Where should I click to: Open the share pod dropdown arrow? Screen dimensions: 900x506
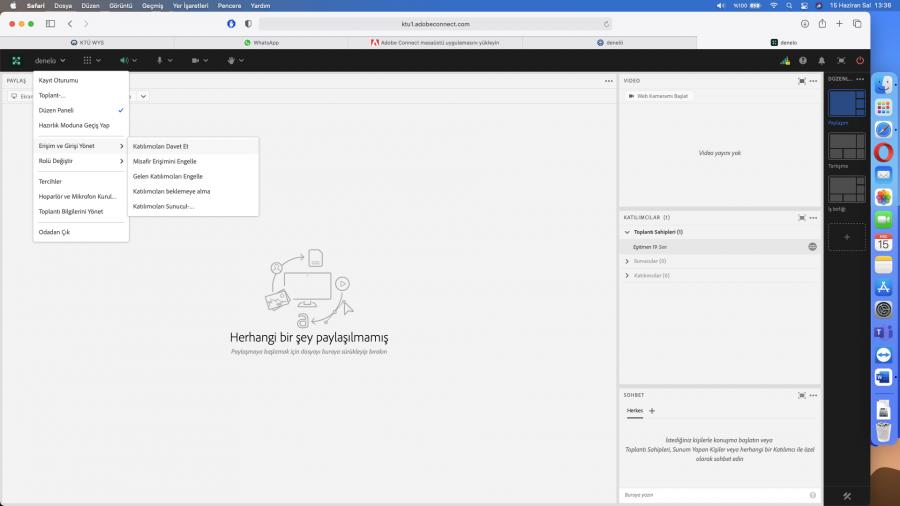pos(143,96)
